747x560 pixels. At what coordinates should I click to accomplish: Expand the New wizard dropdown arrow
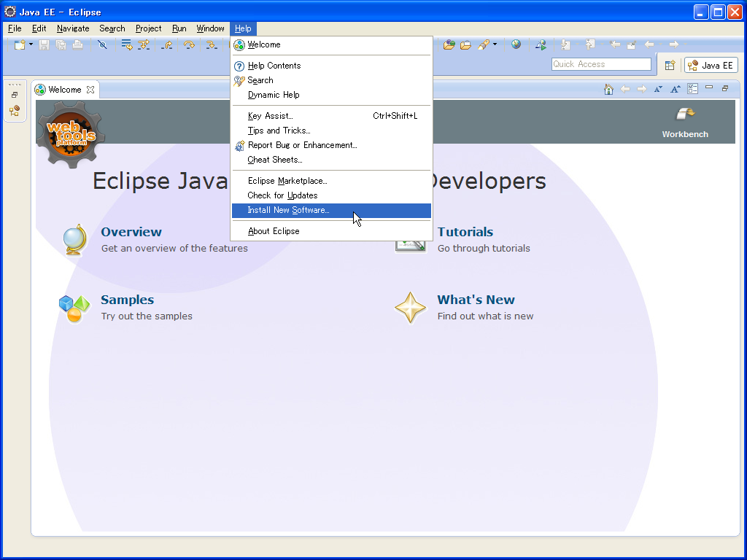click(x=29, y=45)
